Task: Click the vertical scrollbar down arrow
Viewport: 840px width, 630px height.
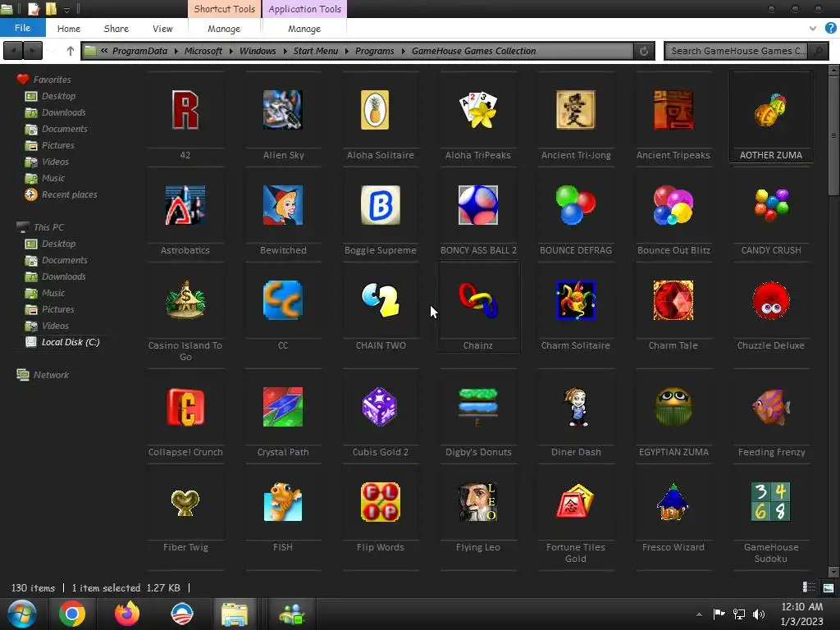Action: [833, 572]
